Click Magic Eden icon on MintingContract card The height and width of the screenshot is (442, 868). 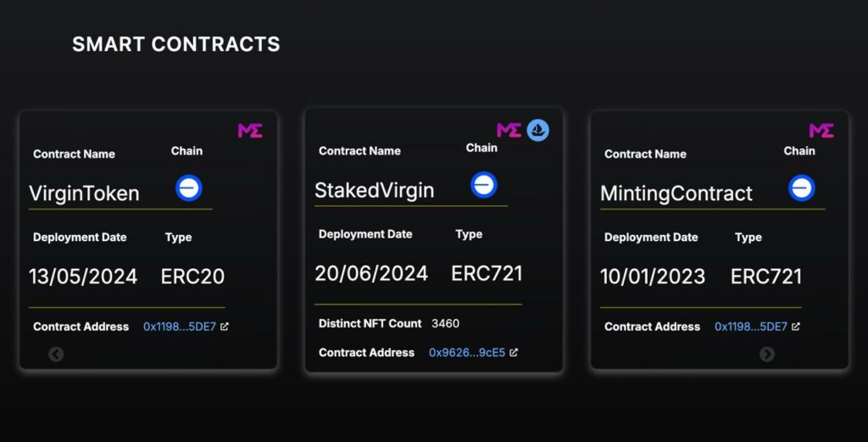click(821, 131)
